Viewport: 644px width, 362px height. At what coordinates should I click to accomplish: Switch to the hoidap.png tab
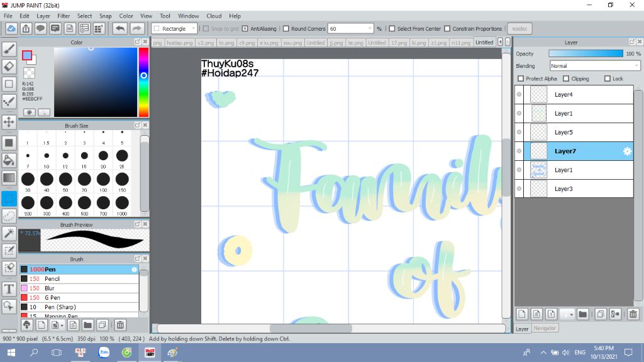(179, 43)
